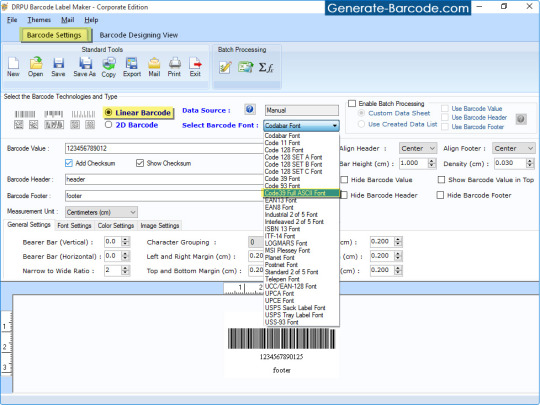The height and width of the screenshot is (405, 540).
Task: Open the Mail menu
Action: tap(68, 20)
